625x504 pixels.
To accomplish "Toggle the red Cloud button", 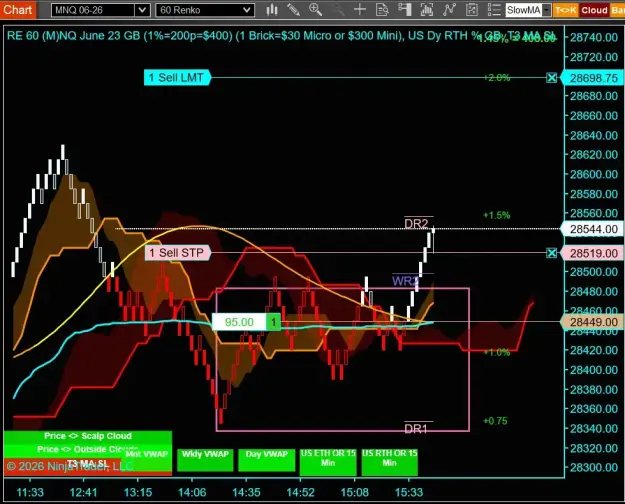I will coord(594,10).
